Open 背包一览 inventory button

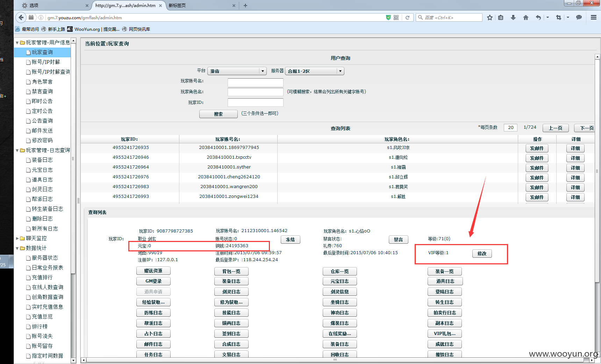click(x=231, y=271)
